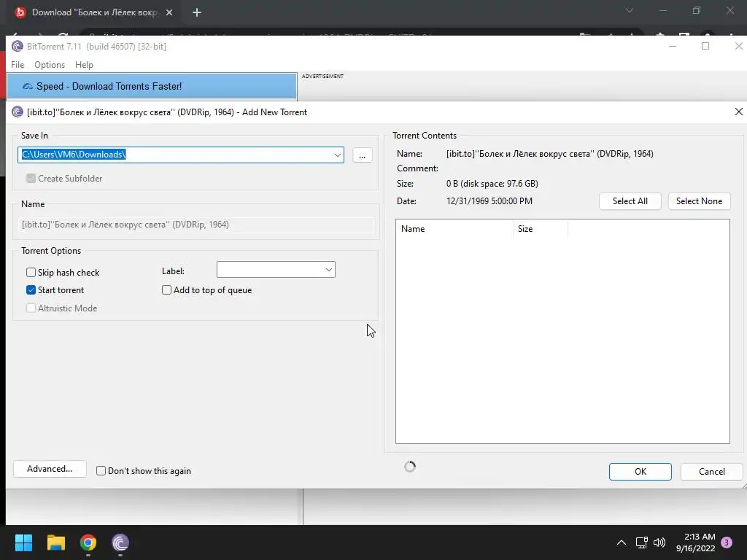
Task: Enable Add to top of queue
Action: point(166,290)
